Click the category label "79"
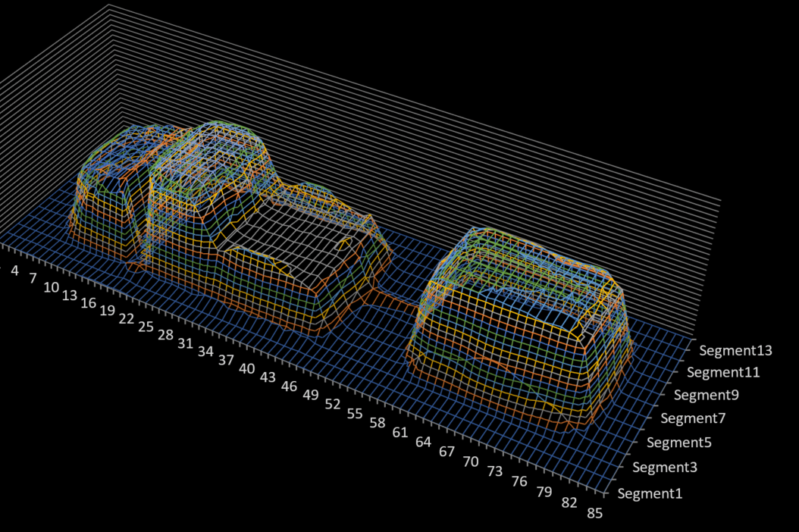The width and height of the screenshot is (799, 532). (544, 491)
